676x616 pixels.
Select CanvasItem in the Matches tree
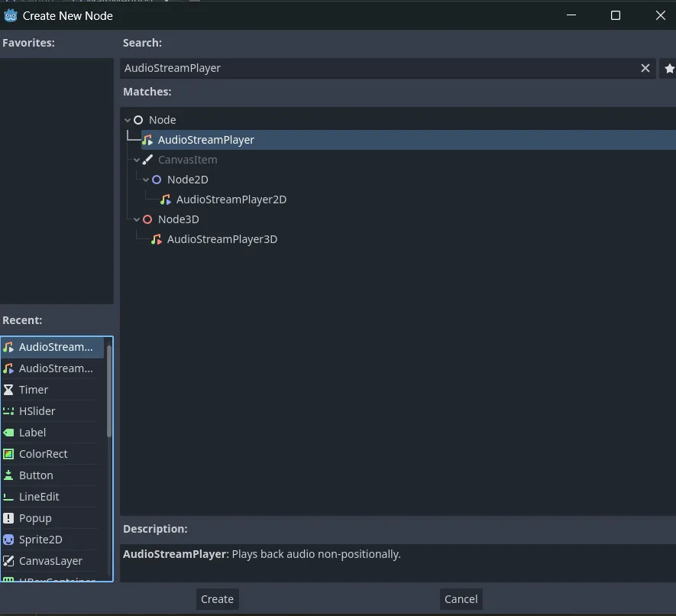coord(188,160)
